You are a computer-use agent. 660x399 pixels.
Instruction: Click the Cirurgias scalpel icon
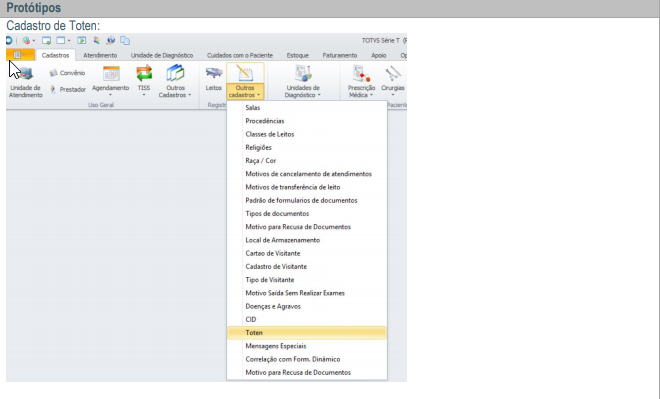pyautogui.click(x=393, y=73)
